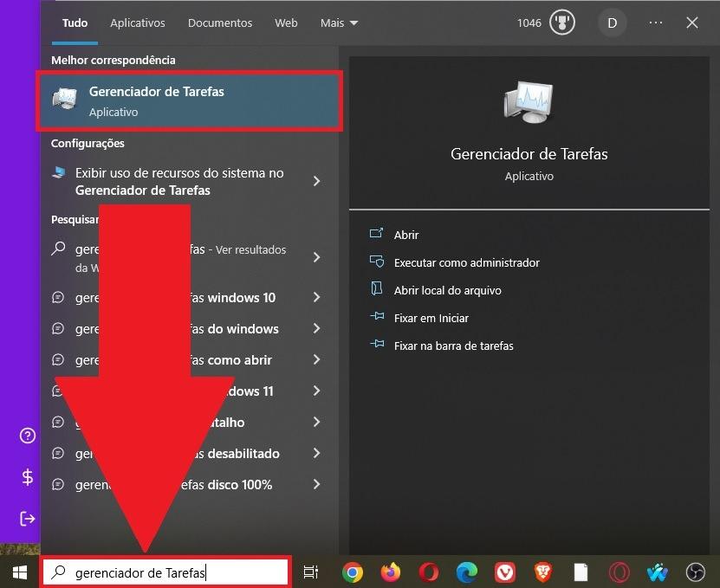Open the blue W app in taskbar
Screen dimensions: 720x588
tap(657, 572)
